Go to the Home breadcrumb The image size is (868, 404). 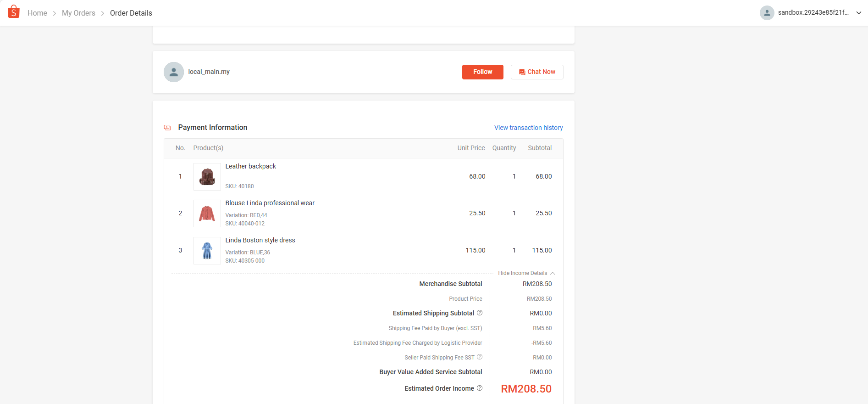37,13
